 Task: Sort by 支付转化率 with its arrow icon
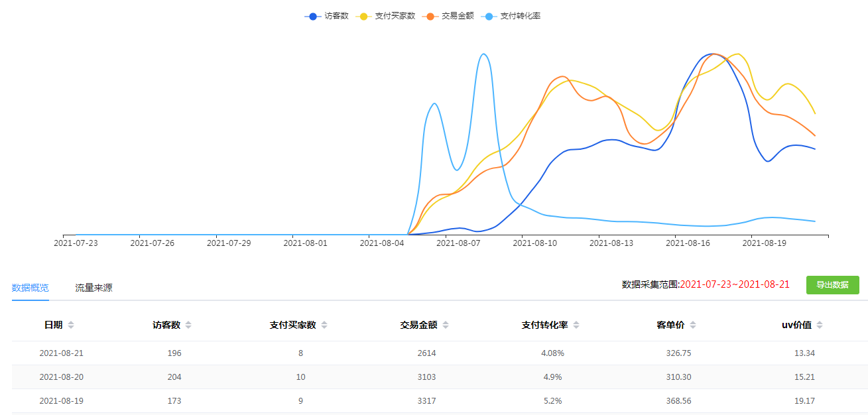(576, 325)
